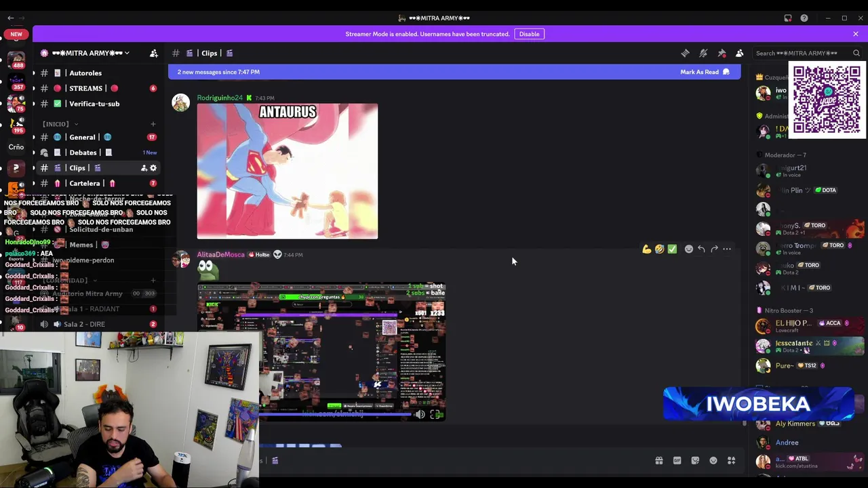Click the search magnifier icon
868x488 pixels.
click(x=856, y=53)
